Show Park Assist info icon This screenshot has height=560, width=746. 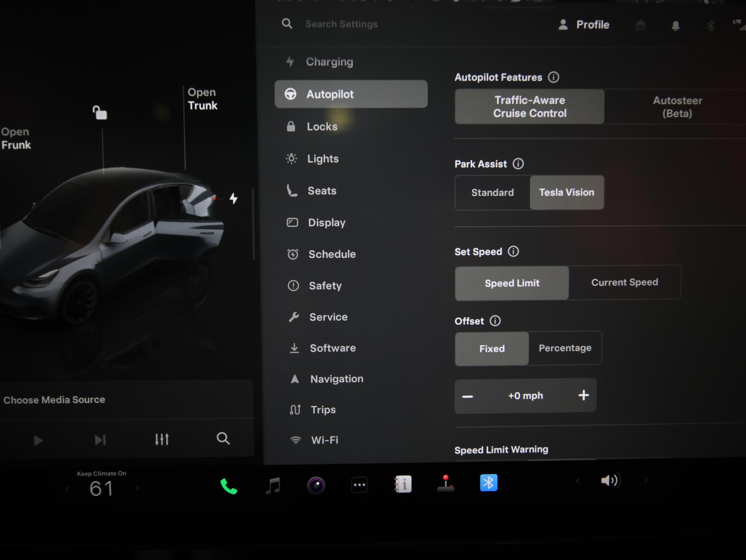(518, 164)
